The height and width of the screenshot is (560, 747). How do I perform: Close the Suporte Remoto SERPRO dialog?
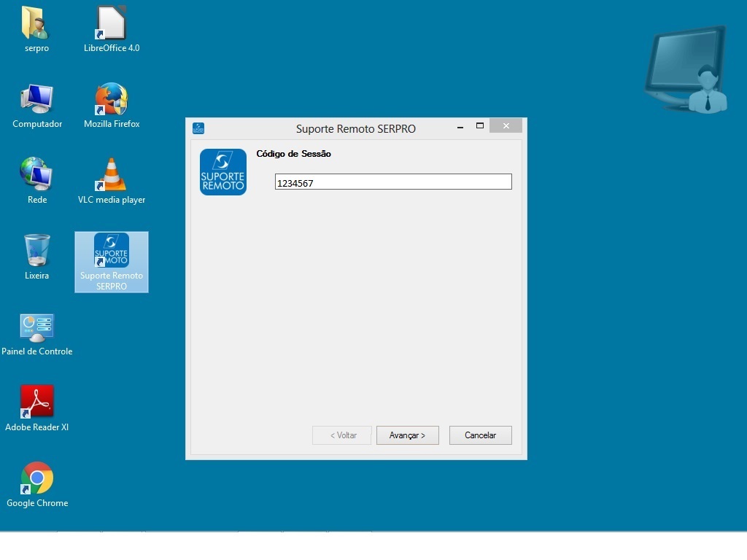pyautogui.click(x=506, y=125)
